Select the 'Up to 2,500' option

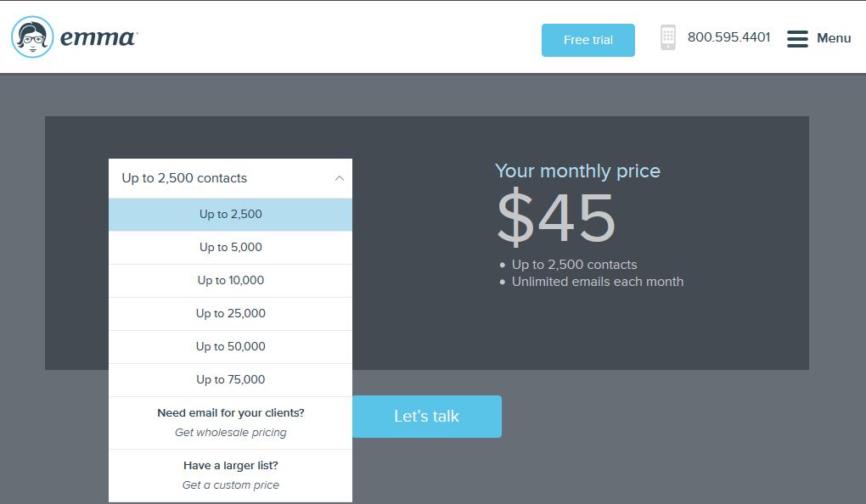(x=230, y=215)
